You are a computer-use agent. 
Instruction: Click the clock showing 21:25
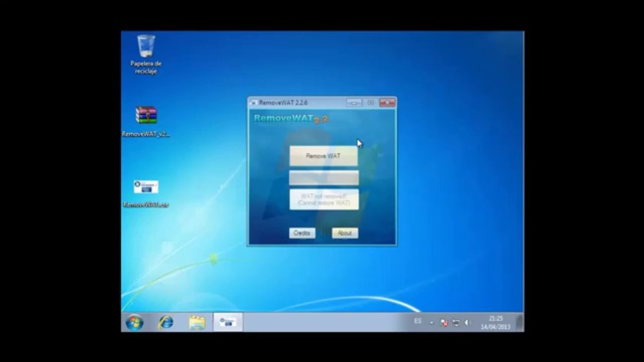click(x=496, y=322)
